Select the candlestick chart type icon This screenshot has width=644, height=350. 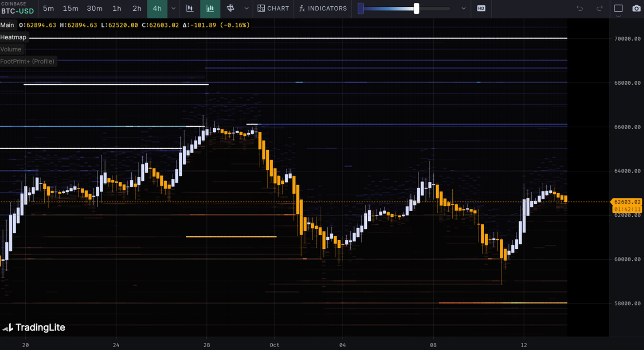click(x=190, y=9)
